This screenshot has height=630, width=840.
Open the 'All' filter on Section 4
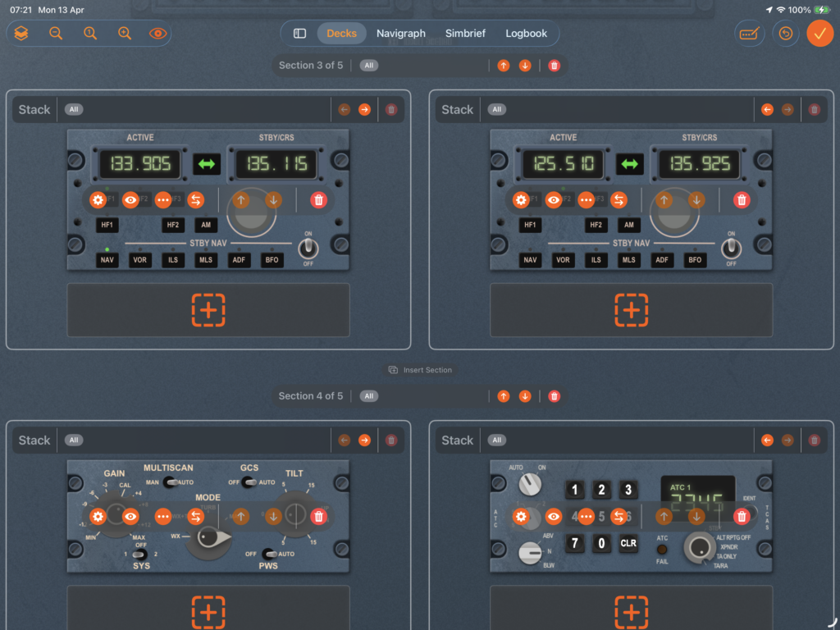coord(369,396)
